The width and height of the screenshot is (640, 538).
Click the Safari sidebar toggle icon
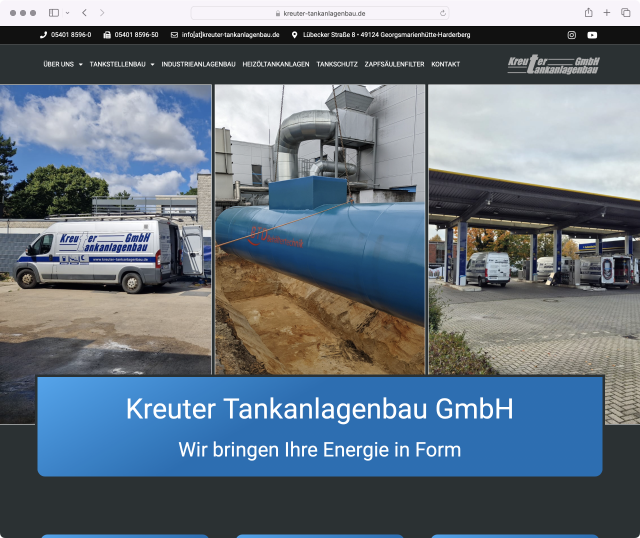[x=54, y=13]
